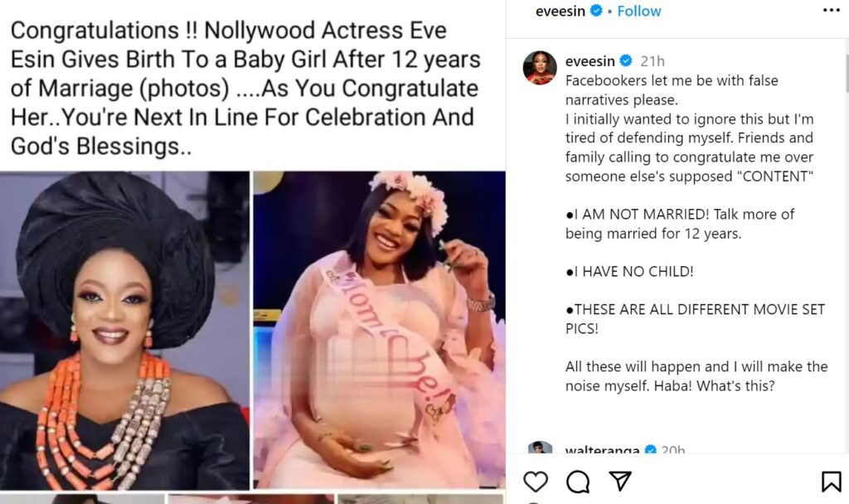
Task: Click the 20h timestamp on walteranga's comment
Action: coord(672,452)
